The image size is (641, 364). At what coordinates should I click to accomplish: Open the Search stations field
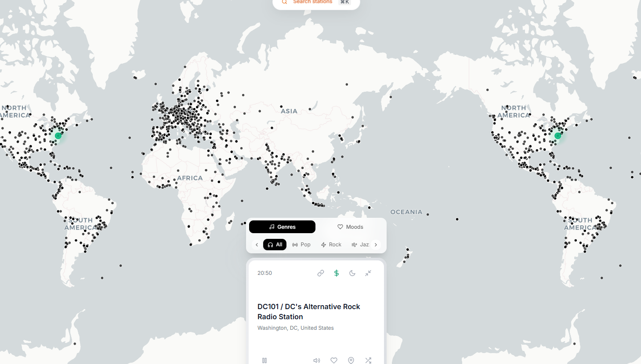pos(313,2)
